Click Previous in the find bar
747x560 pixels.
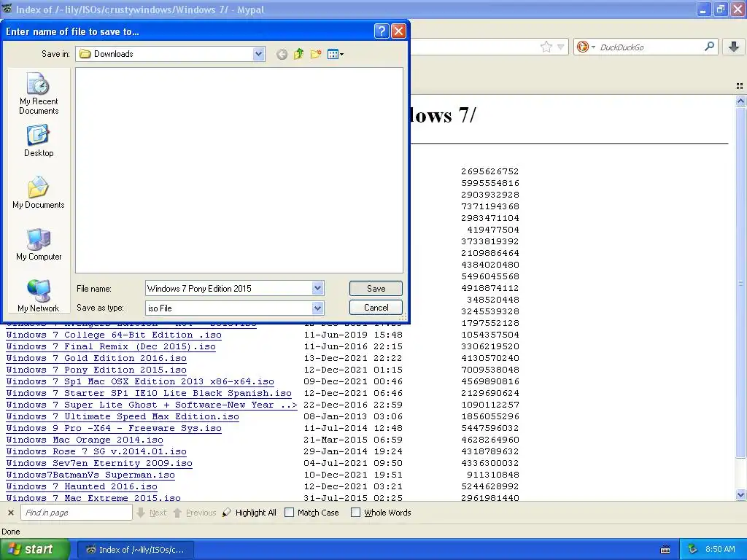tap(195, 513)
